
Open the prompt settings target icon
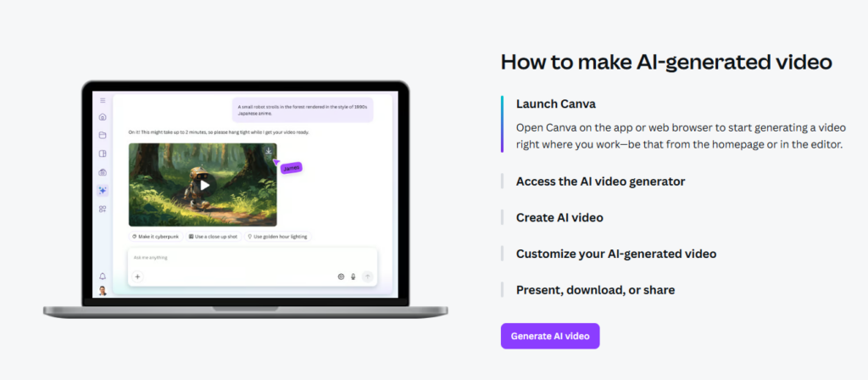(341, 277)
